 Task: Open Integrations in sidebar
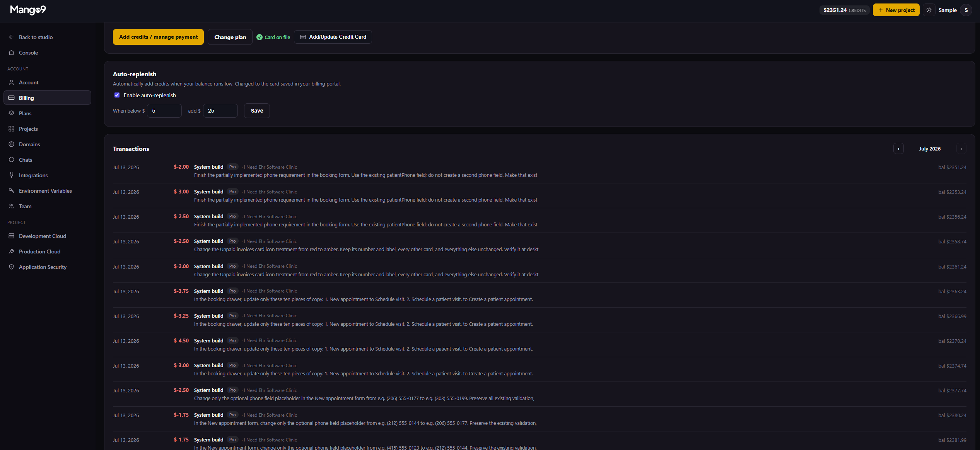pyautogui.click(x=47, y=175)
